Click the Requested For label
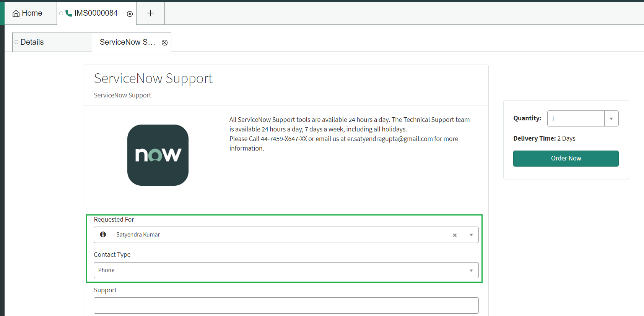The image size is (644, 316). tap(114, 219)
